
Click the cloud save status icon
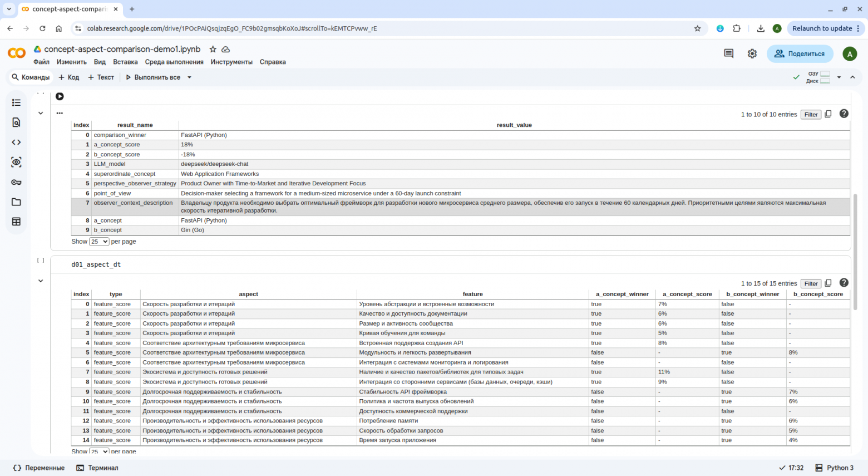[226, 50]
